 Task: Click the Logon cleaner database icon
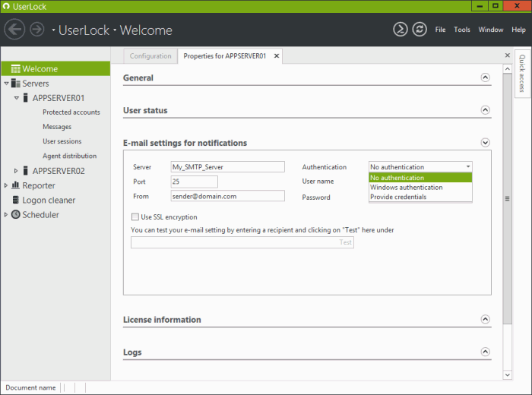(x=16, y=200)
